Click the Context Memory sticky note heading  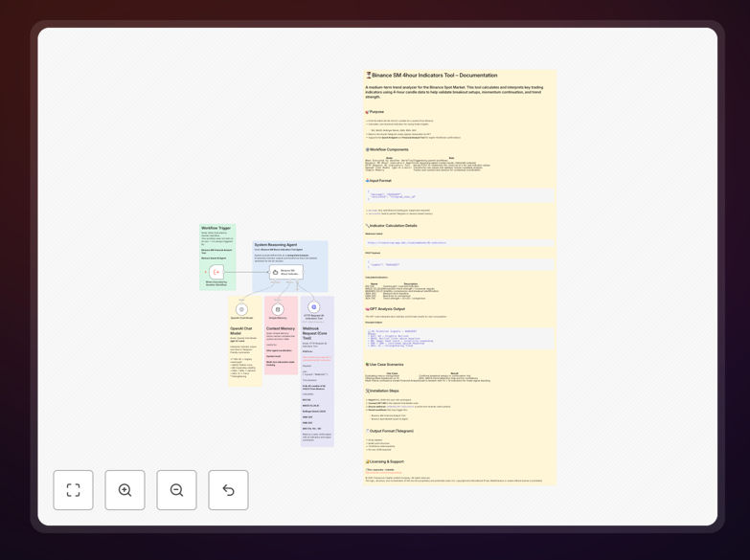tap(281, 328)
